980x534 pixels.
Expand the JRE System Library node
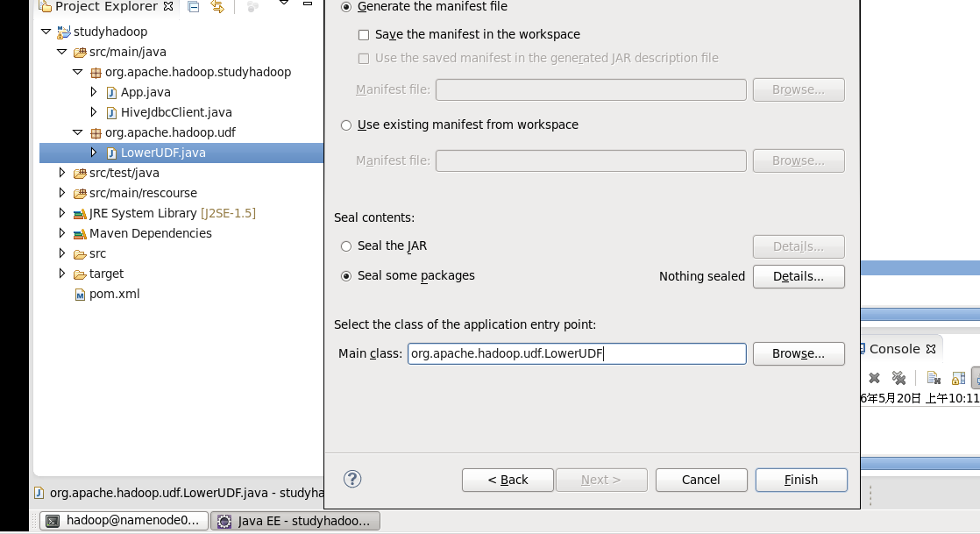click(x=62, y=212)
